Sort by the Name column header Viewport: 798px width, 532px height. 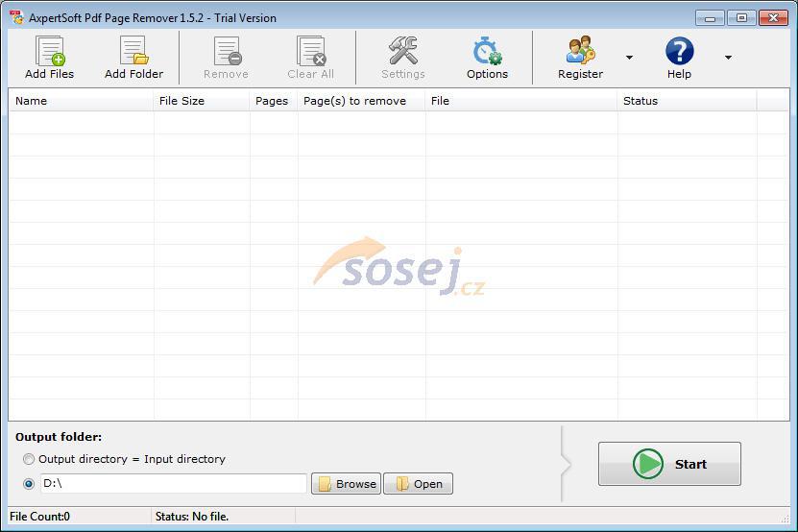click(82, 101)
